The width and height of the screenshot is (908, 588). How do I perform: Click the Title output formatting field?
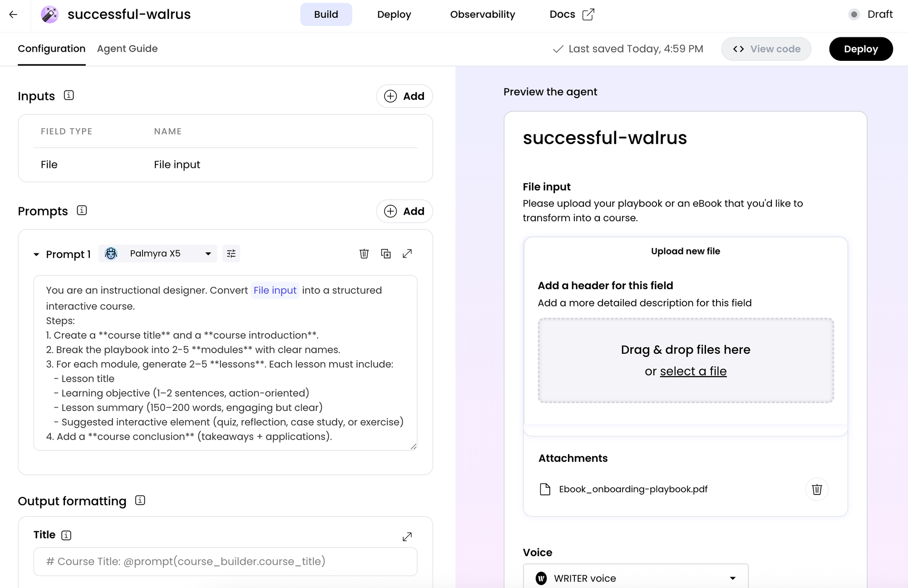click(225, 561)
